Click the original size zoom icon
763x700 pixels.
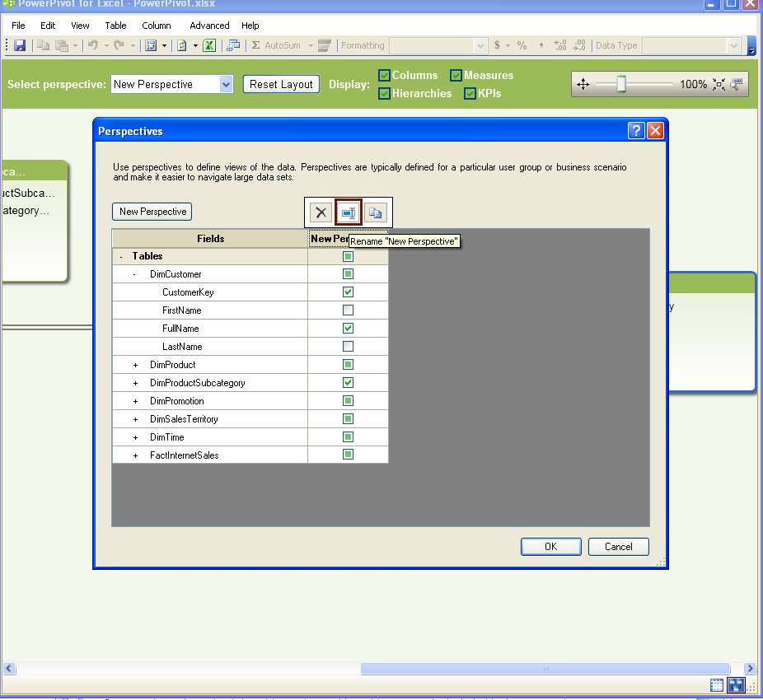tap(737, 84)
